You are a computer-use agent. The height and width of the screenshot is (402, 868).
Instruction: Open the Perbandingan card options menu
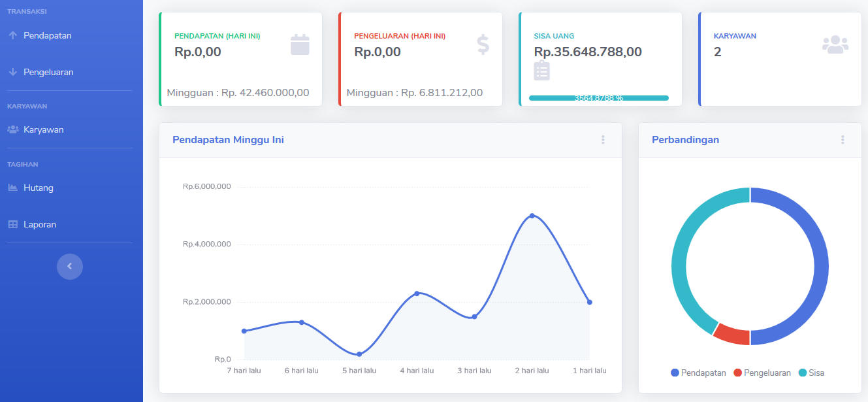pyautogui.click(x=843, y=140)
